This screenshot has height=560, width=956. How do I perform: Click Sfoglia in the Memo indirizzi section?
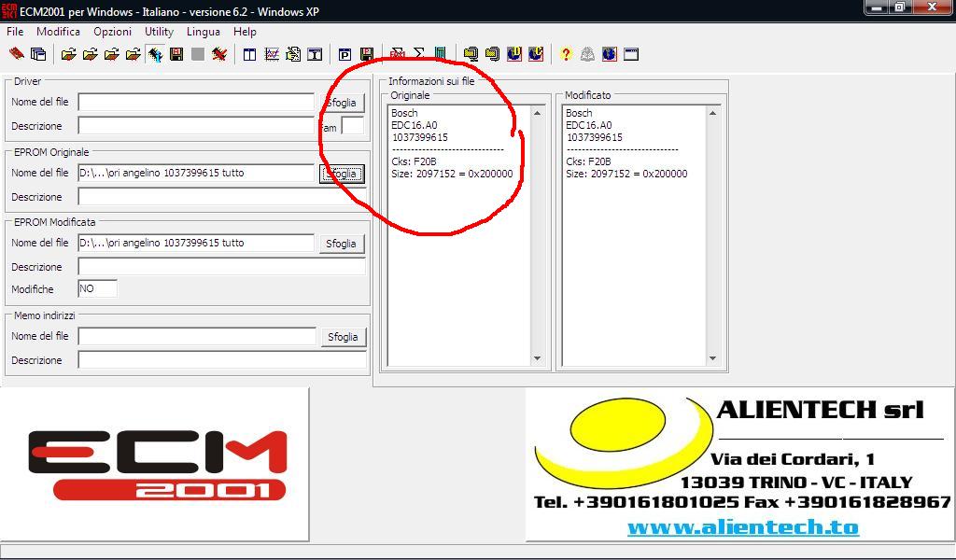coord(344,337)
